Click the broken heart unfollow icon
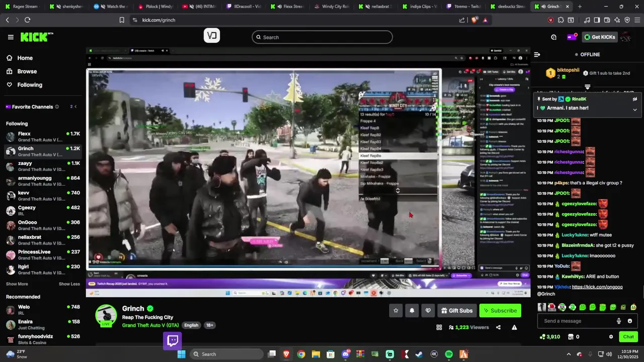This screenshot has height=362, width=644. 428,311
